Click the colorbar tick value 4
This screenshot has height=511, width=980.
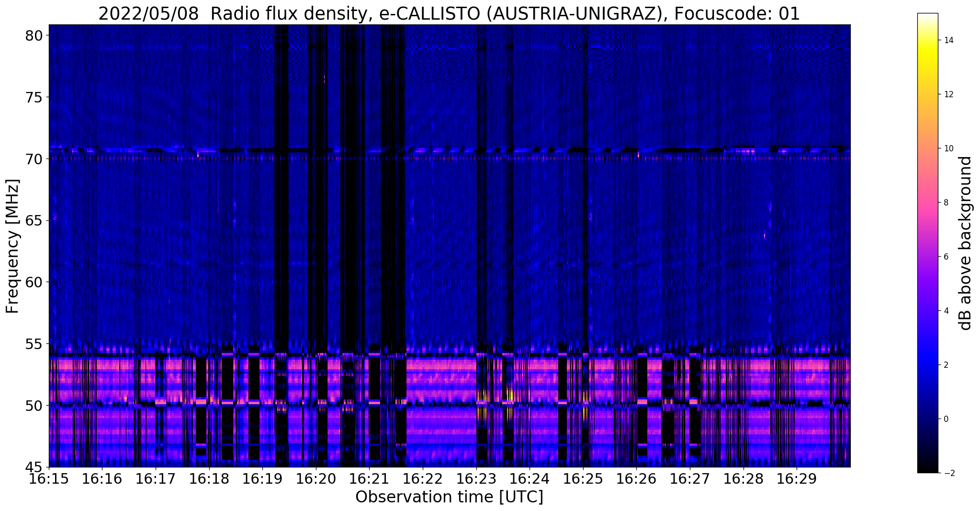point(946,311)
